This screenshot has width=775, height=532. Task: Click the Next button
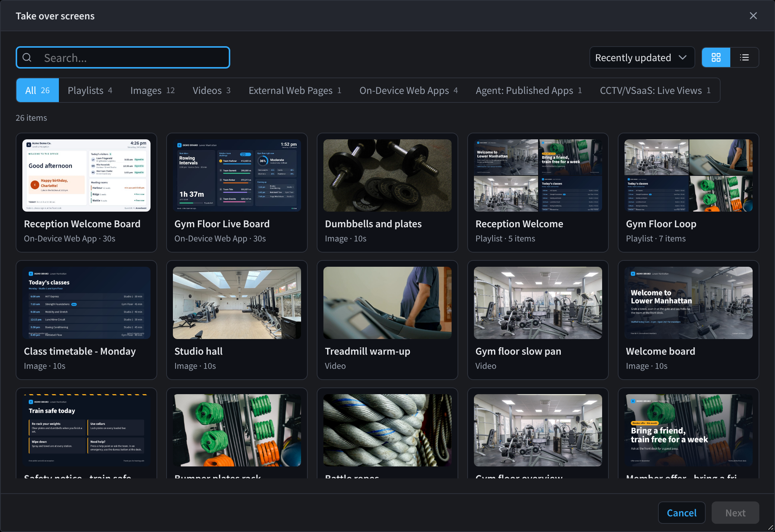735,513
